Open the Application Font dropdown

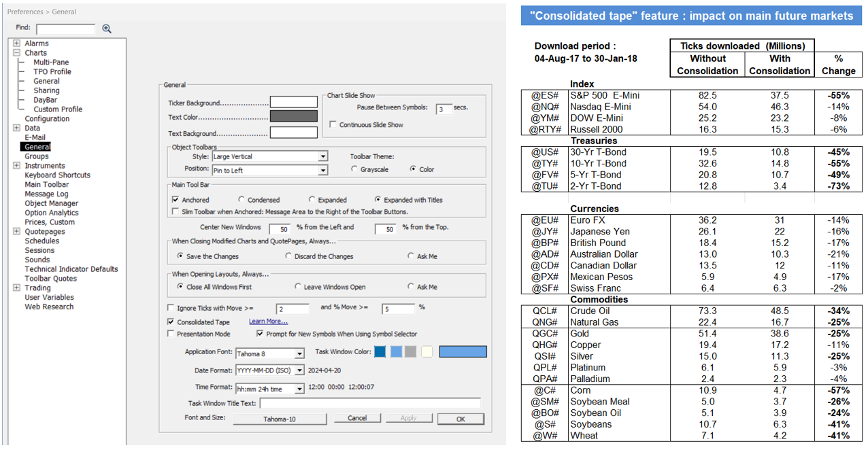299,353
